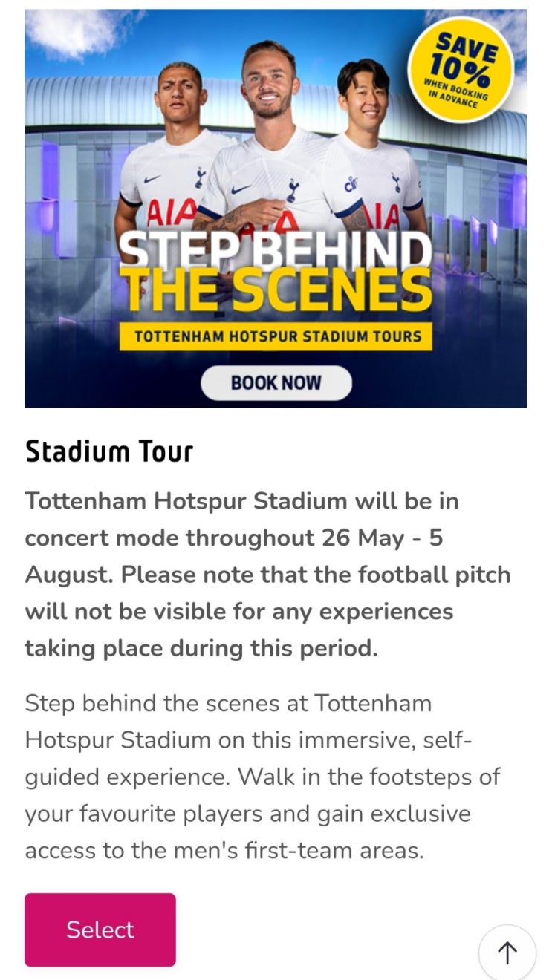Click the bold concert mode notice text

[x=267, y=575]
